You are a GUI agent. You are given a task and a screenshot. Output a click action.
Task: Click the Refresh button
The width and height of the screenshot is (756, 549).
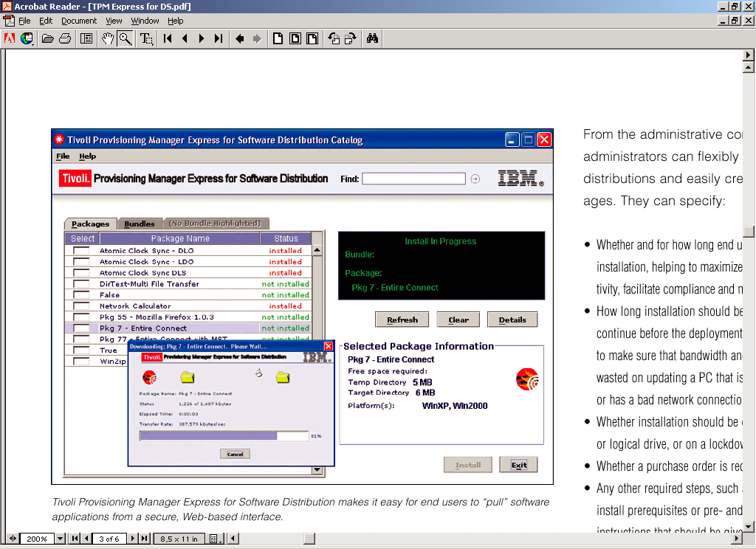point(402,320)
